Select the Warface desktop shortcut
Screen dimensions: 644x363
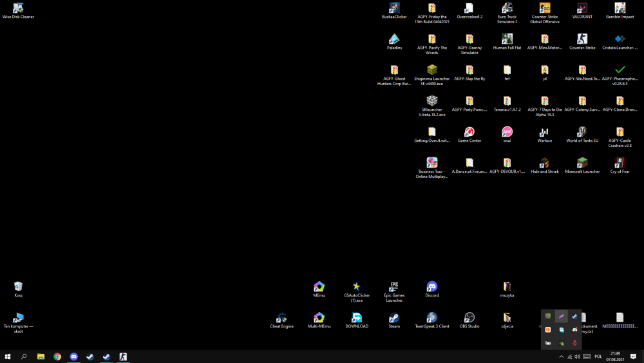(x=545, y=134)
